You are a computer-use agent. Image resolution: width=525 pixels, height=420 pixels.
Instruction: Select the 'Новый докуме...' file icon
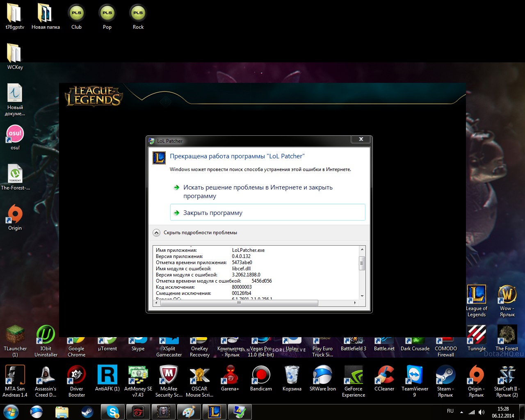[15, 100]
